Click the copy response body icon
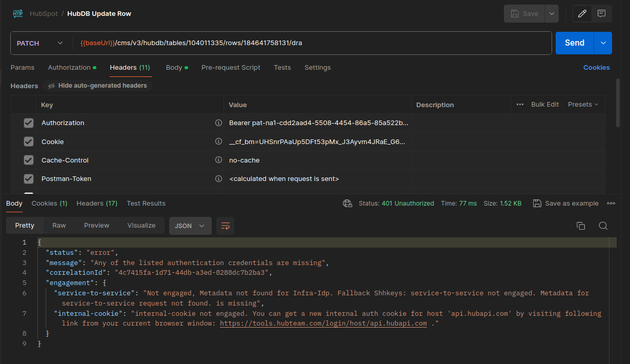 point(581,226)
